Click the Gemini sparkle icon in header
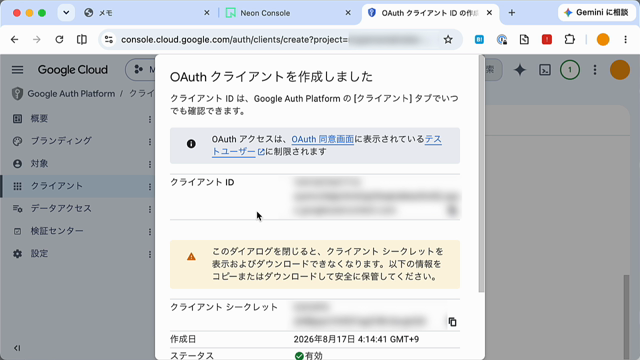 [520, 70]
